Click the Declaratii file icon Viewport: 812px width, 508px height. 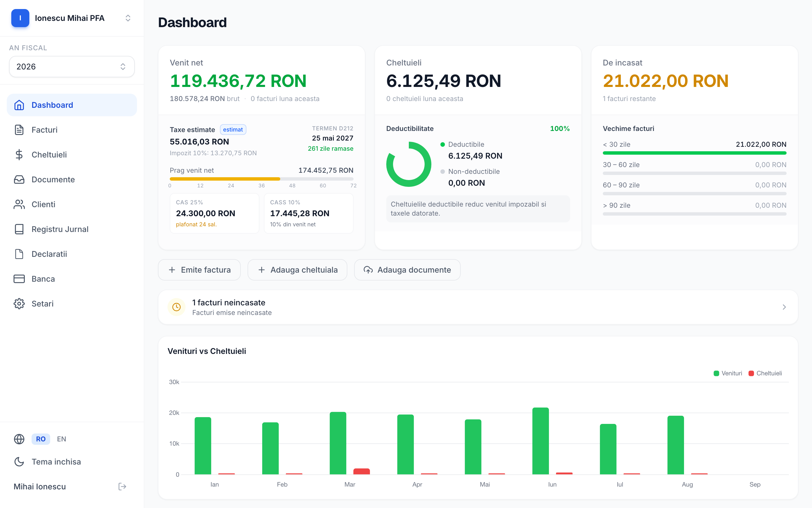[19, 254]
